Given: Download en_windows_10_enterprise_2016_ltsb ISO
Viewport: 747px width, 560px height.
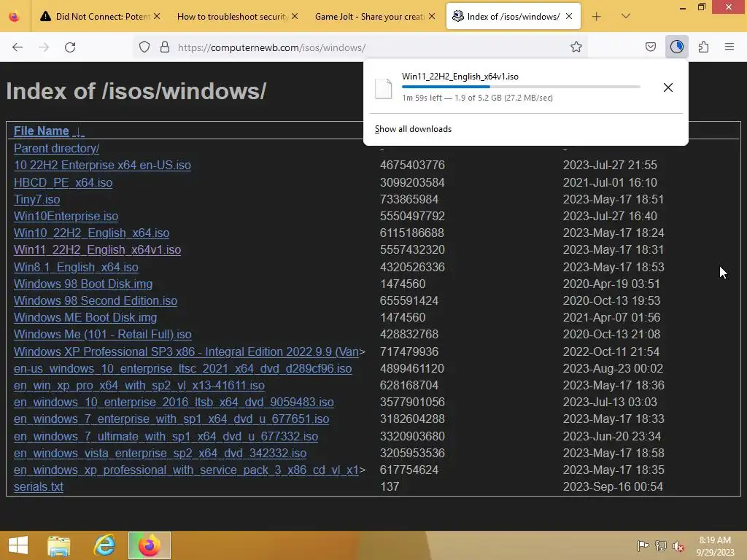Looking at the screenshot, I should (174, 402).
